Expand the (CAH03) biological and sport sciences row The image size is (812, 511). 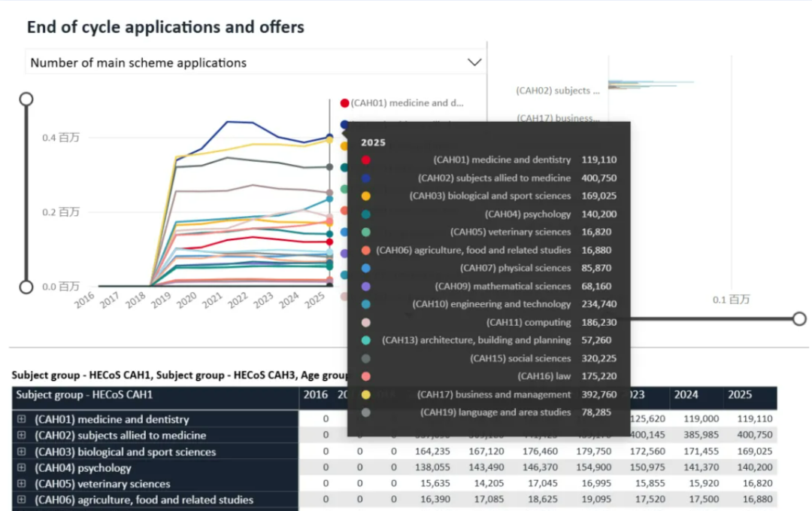click(x=22, y=452)
